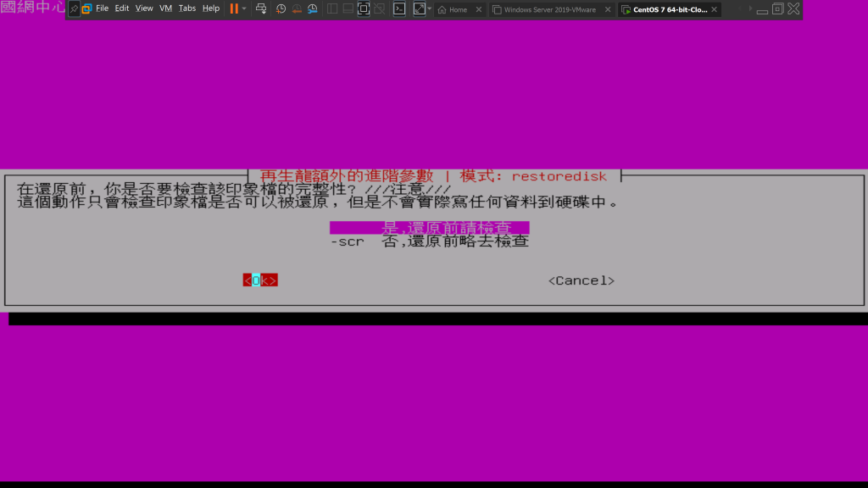Click the pin toolbar icon
The height and width of the screenshot is (488, 868).
tap(74, 8)
